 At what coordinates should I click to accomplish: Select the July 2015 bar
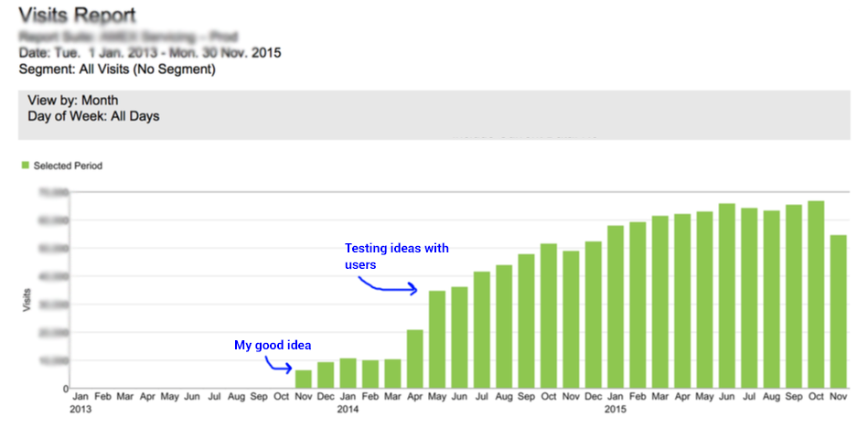(749, 298)
